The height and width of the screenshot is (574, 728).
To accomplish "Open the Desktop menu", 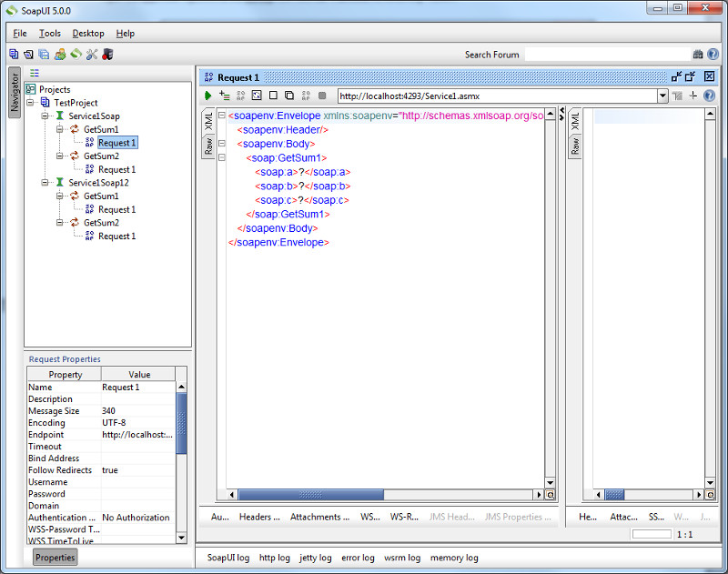I will click(88, 34).
